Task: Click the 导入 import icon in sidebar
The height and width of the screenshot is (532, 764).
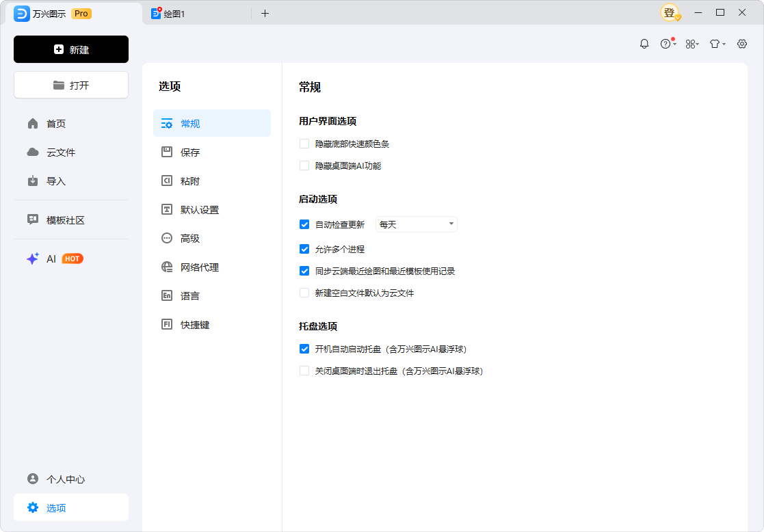Action: (x=32, y=181)
